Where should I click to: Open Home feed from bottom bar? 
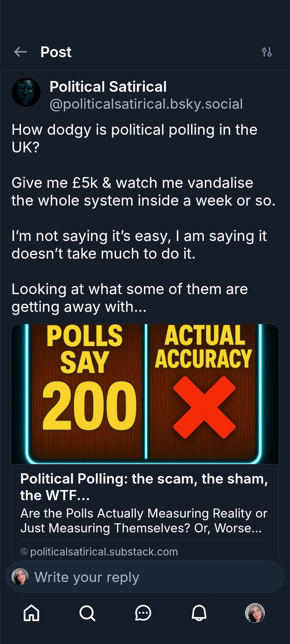click(32, 613)
